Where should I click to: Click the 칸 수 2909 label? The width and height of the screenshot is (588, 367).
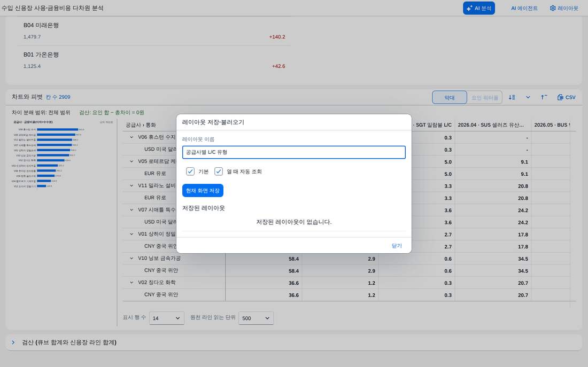58,97
